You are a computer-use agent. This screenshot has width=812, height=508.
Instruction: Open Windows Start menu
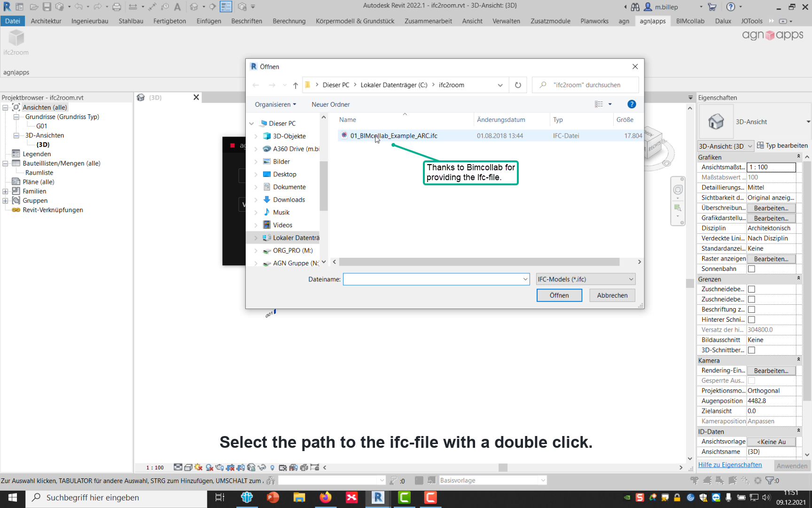pos(13,498)
